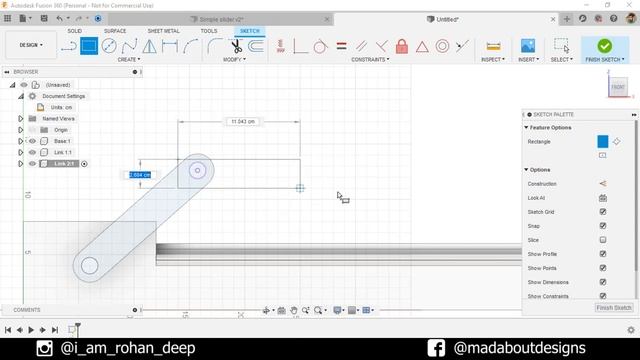Open the DESIGN workspace dropdown
Image resolution: width=640 pixels, height=360 pixels.
pos(31,45)
